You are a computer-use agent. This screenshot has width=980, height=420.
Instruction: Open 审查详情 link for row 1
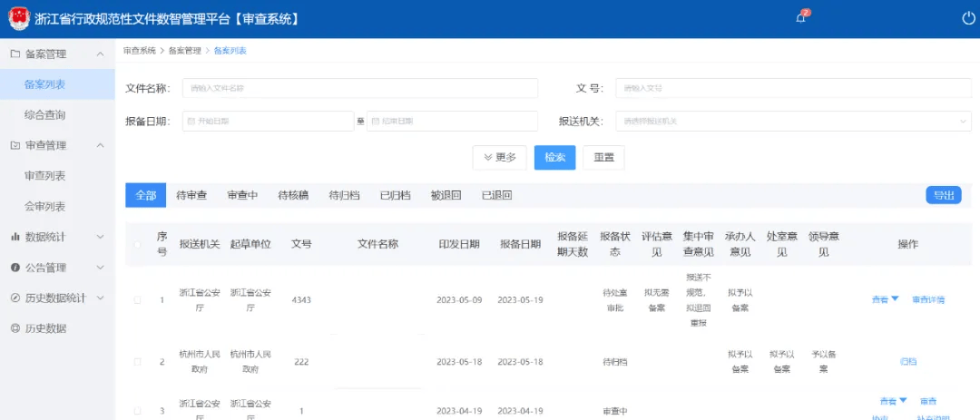[928, 299]
